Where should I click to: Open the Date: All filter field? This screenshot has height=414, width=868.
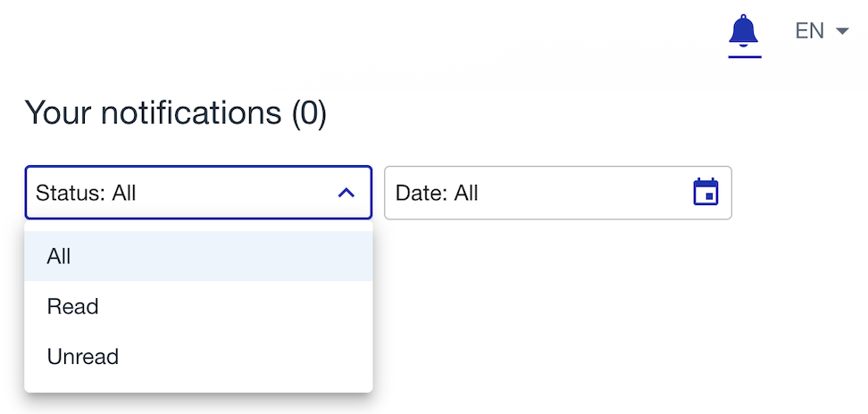point(558,193)
